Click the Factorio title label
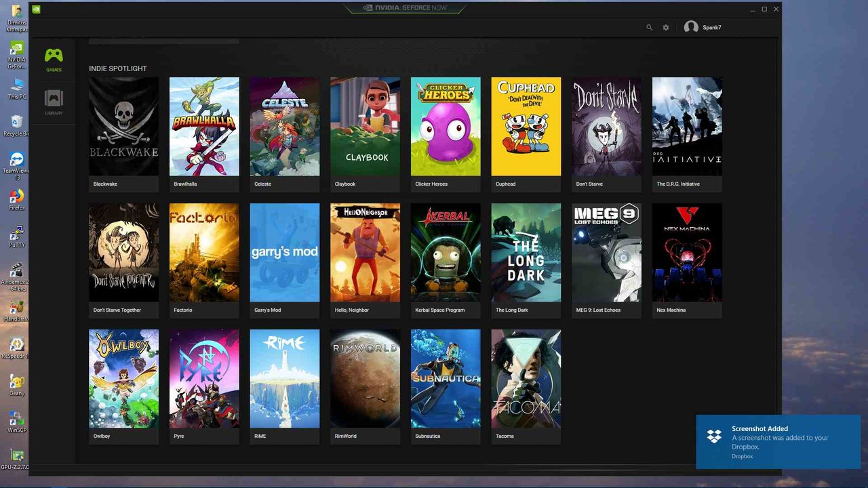Image resolution: width=868 pixels, height=488 pixels. point(183,310)
